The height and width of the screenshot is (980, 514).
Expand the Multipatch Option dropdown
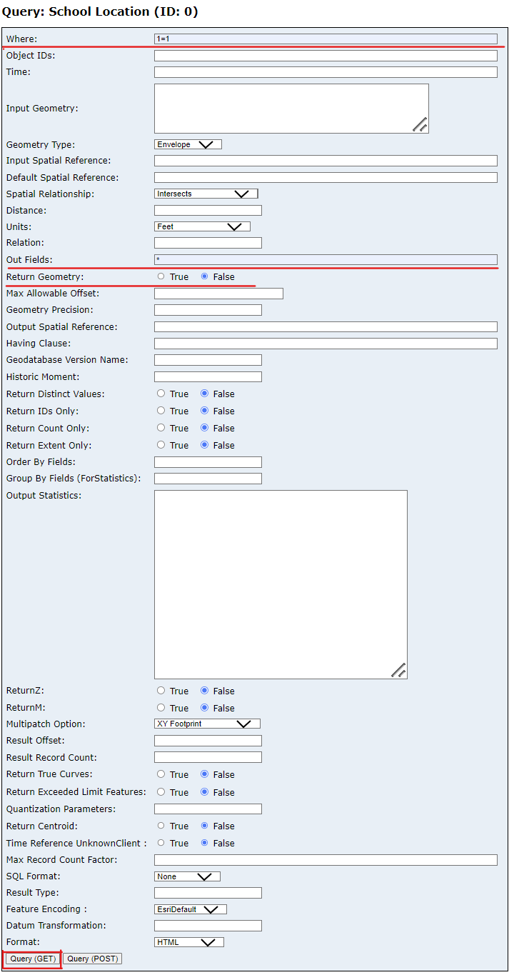pyautogui.click(x=207, y=724)
